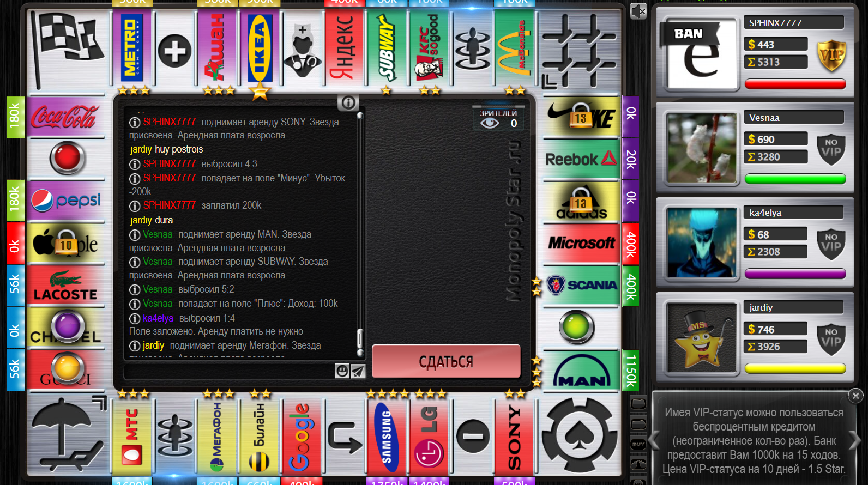Click Vesnaa NO VIP badge
Viewport: 868px width, 485px height.
[831, 149]
